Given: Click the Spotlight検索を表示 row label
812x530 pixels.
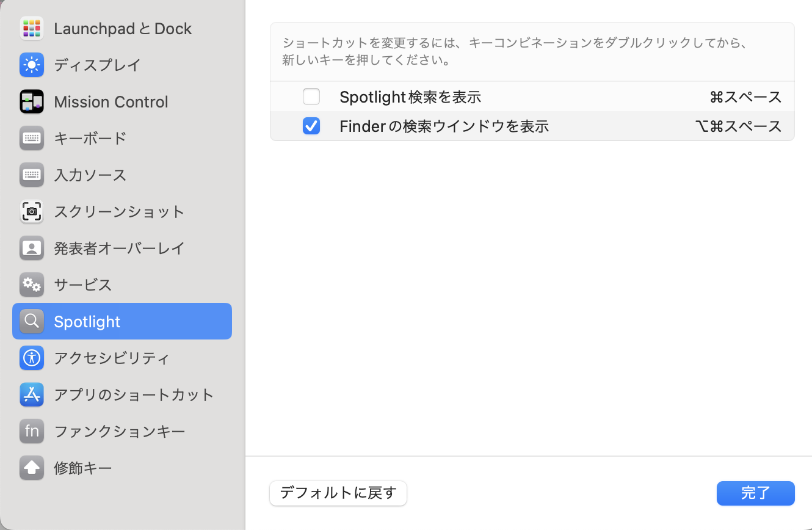Looking at the screenshot, I should 410,96.
